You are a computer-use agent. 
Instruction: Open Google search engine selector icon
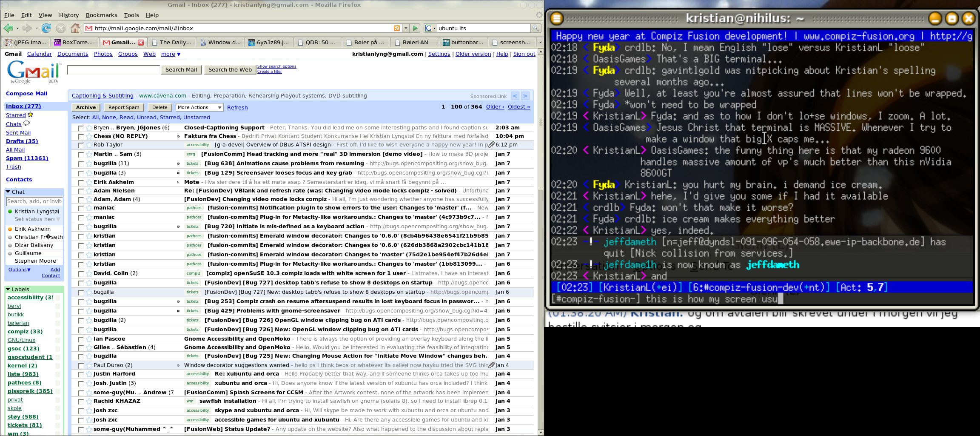430,29
